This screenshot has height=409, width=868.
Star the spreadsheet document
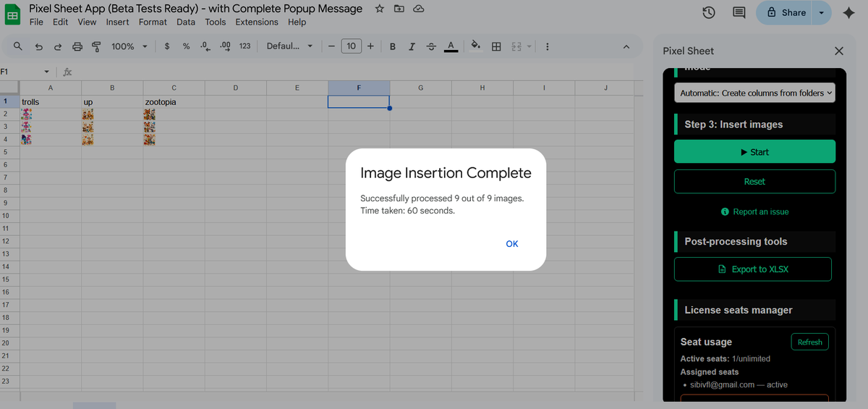click(380, 9)
